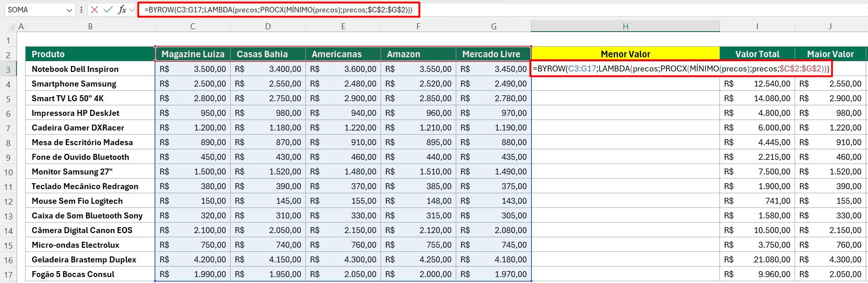
Task: Select column E header
Action: point(343,27)
